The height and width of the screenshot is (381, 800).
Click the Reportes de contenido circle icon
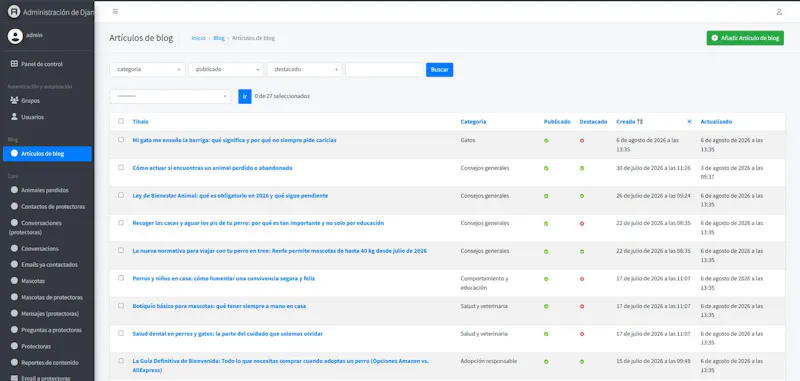(14, 363)
